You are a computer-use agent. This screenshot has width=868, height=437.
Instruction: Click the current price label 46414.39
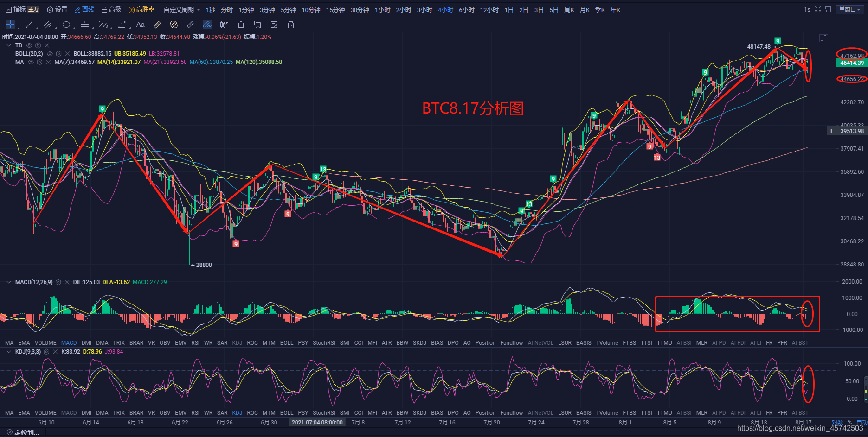(852, 63)
